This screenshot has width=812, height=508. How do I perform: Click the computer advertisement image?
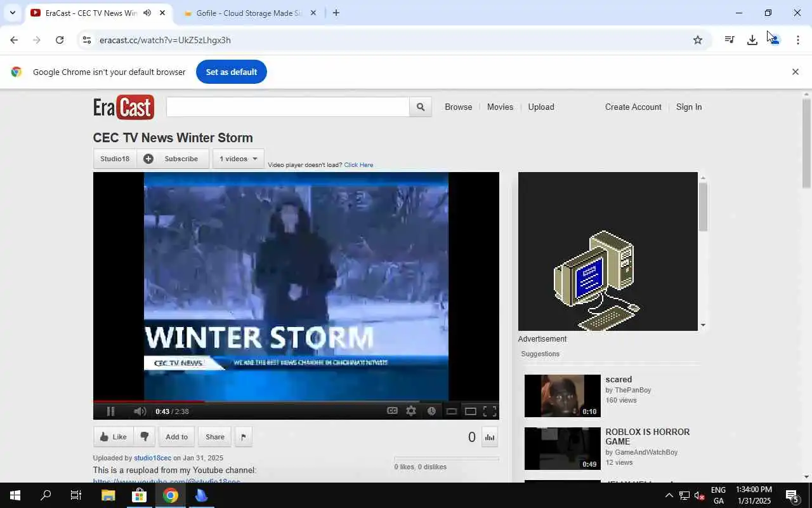[608, 251]
